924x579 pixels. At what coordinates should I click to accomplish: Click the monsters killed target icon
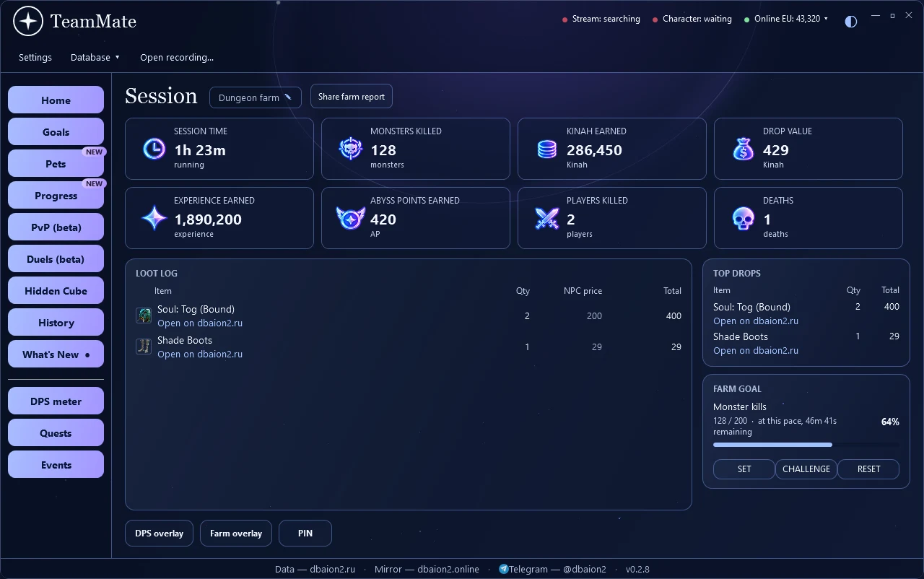tap(350, 149)
